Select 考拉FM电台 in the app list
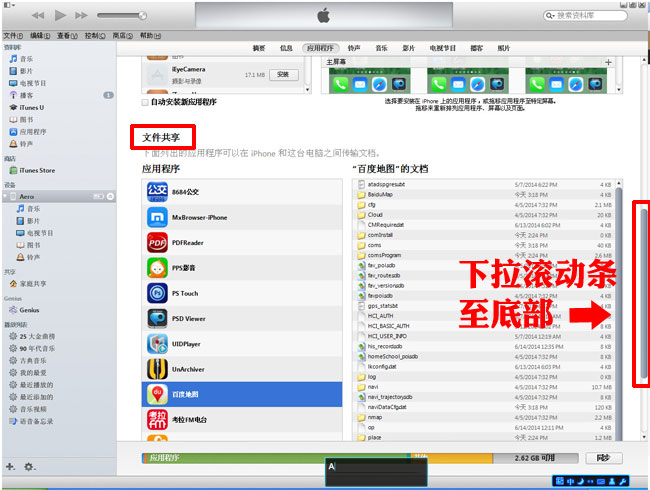 click(x=242, y=420)
